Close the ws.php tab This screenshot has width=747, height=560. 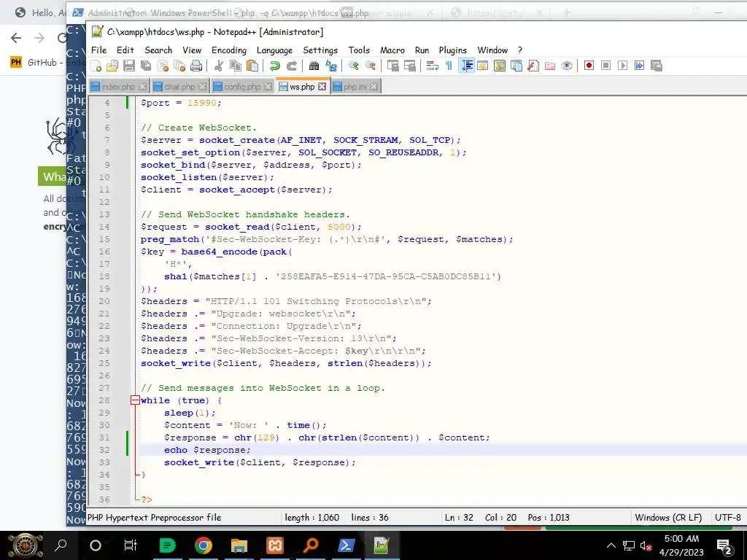pyautogui.click(x=322, y=87)
